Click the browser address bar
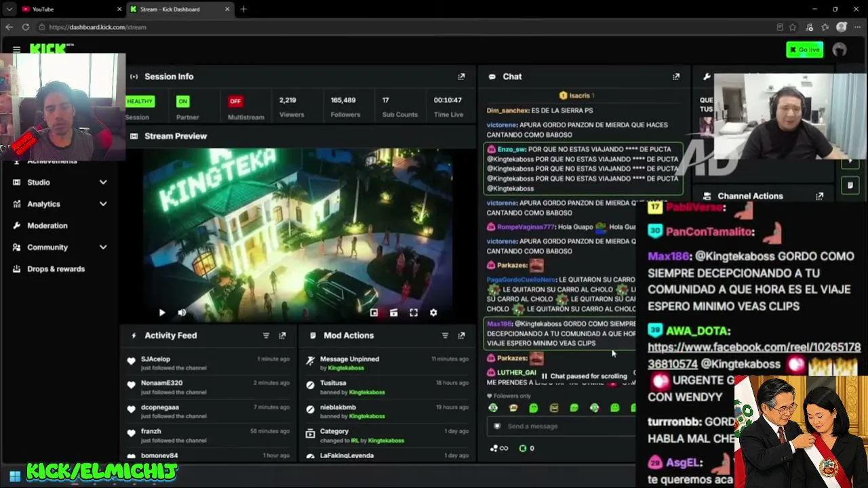 point(407,27)
